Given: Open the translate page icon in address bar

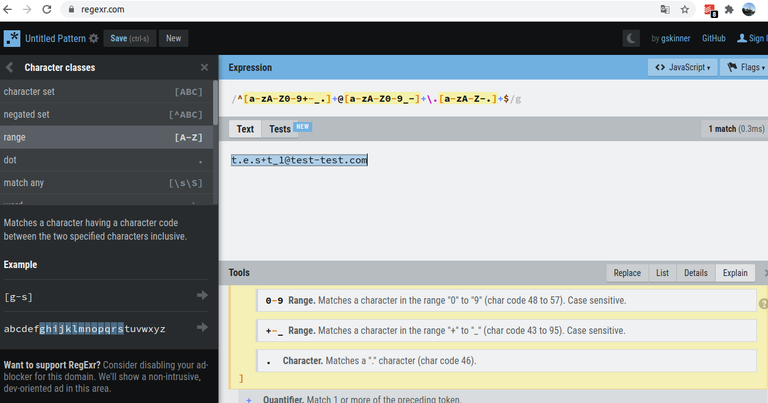Looking at the screenshot, I should point(665,9).
